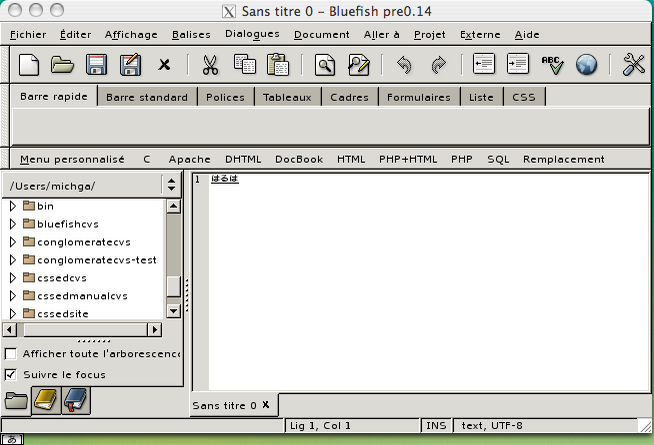The height and width of the screenshot is (445, 654).
Task: Switch to the Barre standard tab
Action: tap(147, 97)
